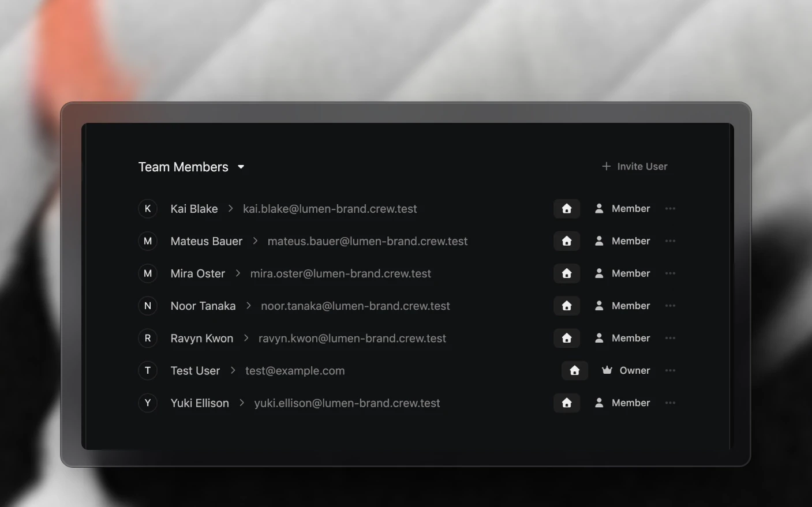Click the chevron next to Mateus Bauer
Image resolution: width=812 pixels, height=507 pixels.
click(255, 241)
